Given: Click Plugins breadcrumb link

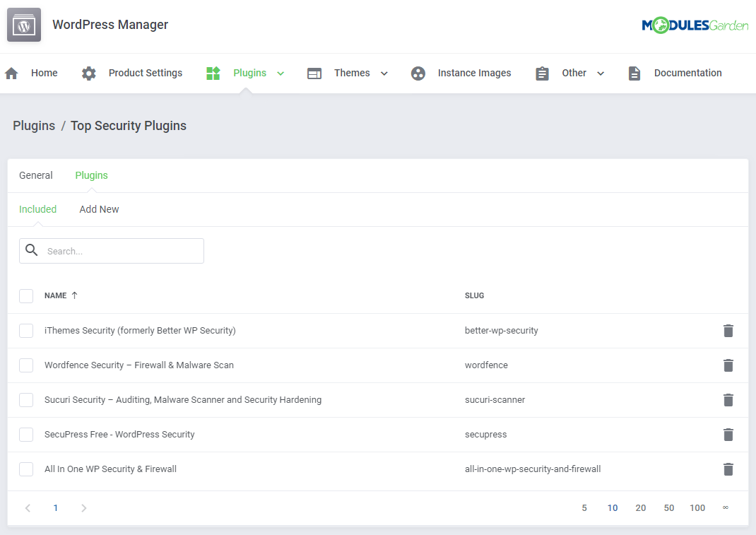Looking at the screenshot, I should click(34, 125).
